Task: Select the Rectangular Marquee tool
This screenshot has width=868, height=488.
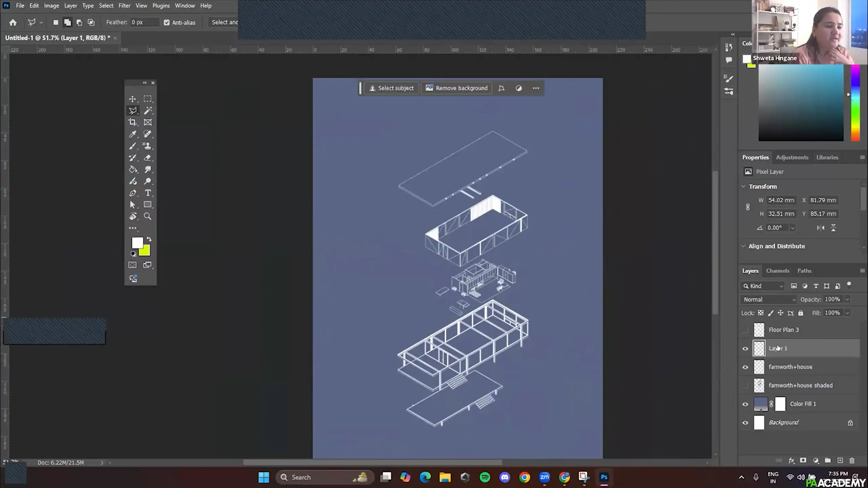Action: pyautogui.click(x=148, y=99)
